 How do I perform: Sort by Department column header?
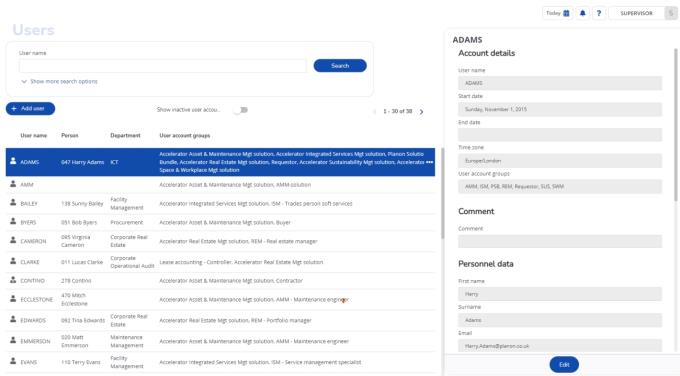click(x=125, y=135)
